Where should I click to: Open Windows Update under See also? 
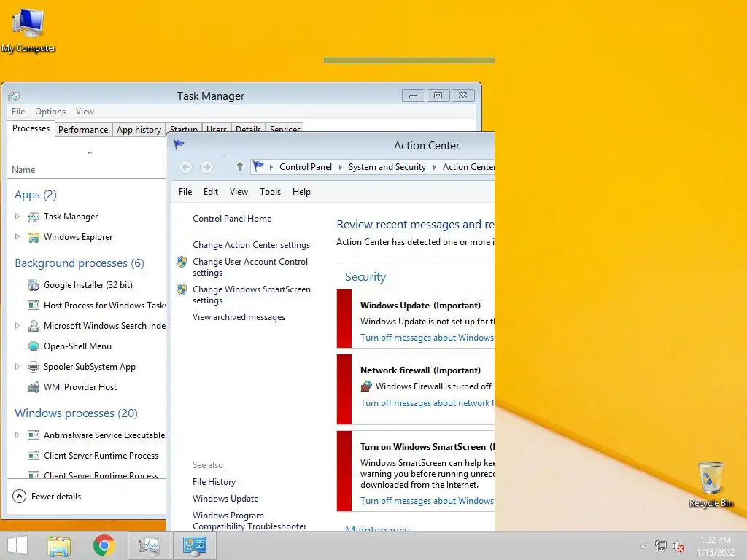pos(225,499)
